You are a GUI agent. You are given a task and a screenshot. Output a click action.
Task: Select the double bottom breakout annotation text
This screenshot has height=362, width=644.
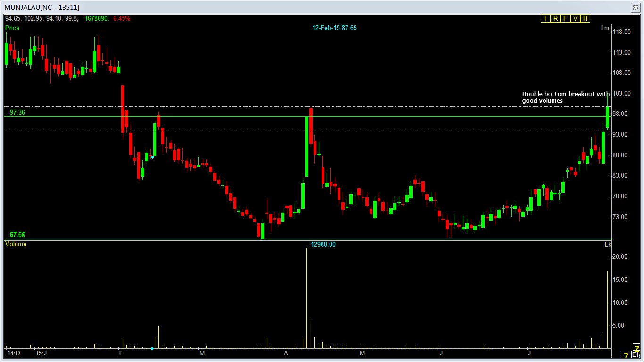(565, 97)
